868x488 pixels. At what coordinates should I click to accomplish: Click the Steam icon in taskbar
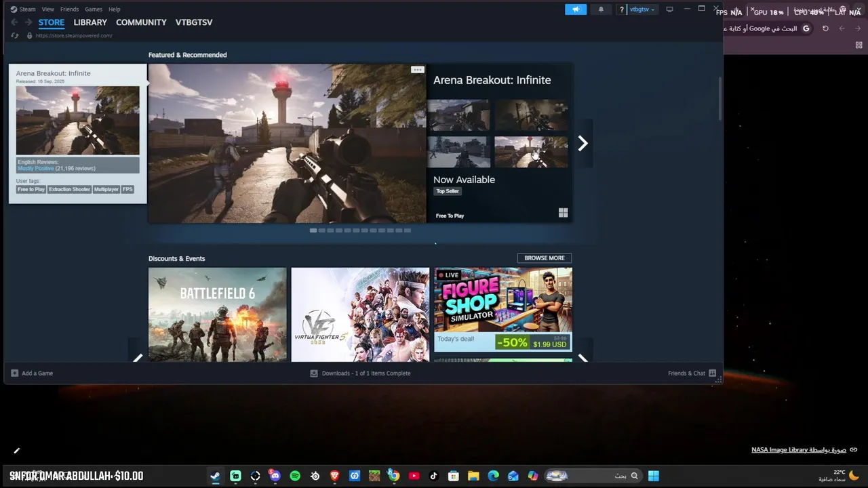pos(215,476)
